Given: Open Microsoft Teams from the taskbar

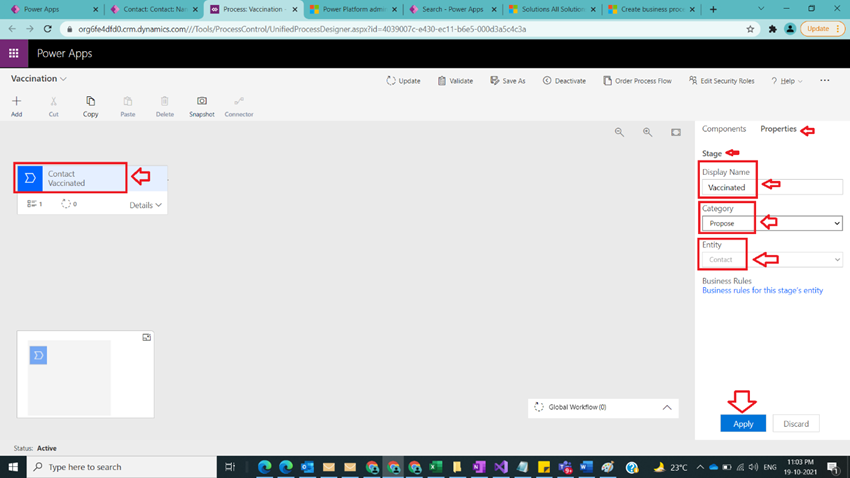Looking at the screenshot, I should 565,467.
